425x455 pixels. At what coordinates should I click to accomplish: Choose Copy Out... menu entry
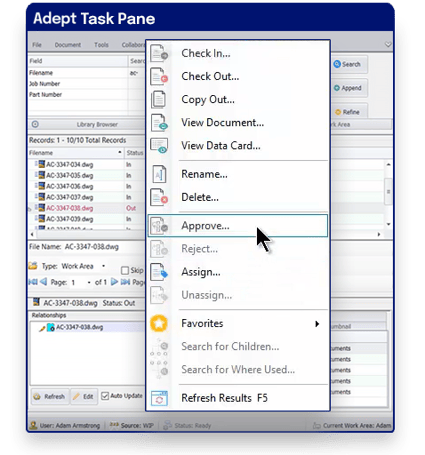coord(238,99)
